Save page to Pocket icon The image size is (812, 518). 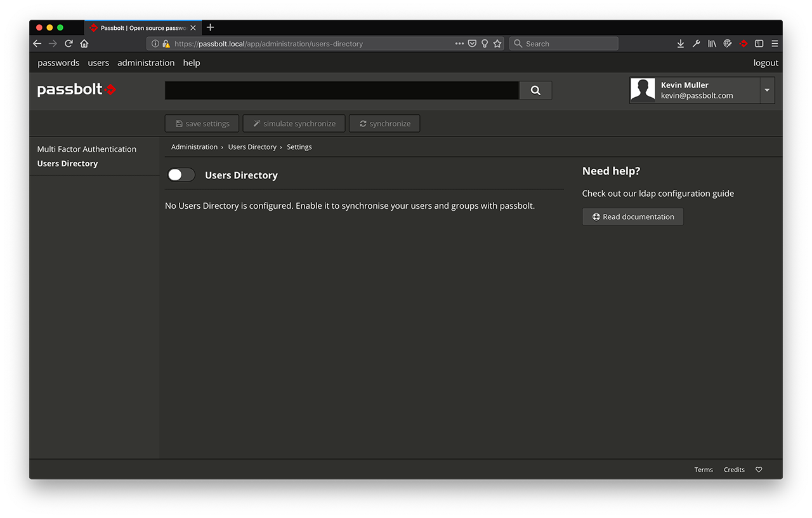pyautogui.click(x=472, y=44)
